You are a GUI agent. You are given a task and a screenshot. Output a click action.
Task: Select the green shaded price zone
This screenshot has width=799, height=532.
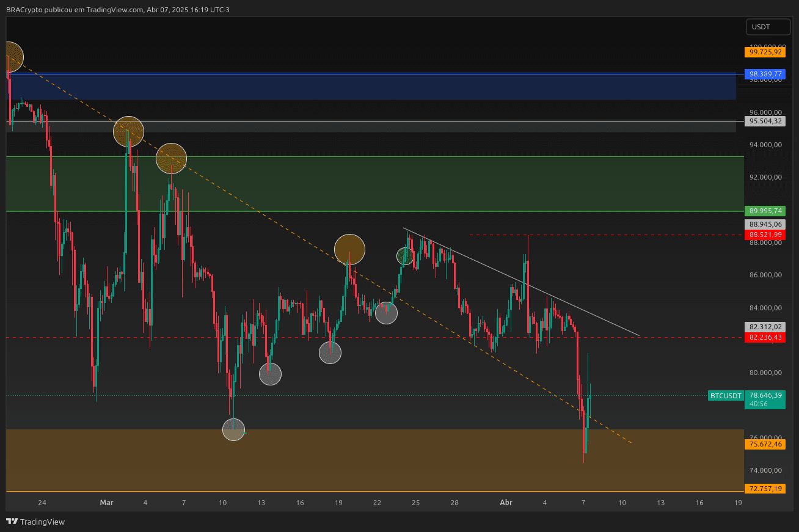tap(375, 184)
